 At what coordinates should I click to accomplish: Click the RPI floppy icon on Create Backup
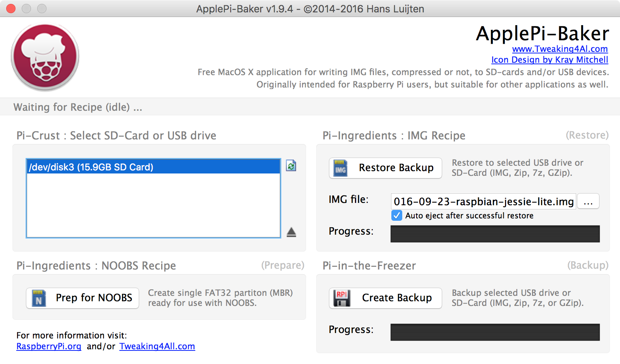pyautogui.click(x=342, y=298)
